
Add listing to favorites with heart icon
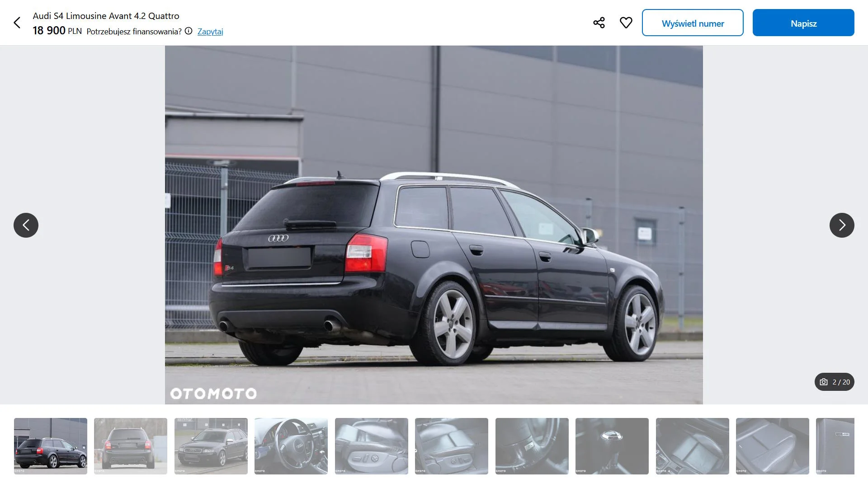[x=626, y=23]
